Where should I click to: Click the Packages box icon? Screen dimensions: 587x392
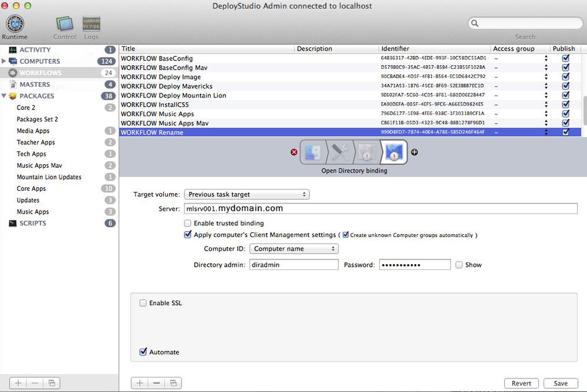[13, 96]
